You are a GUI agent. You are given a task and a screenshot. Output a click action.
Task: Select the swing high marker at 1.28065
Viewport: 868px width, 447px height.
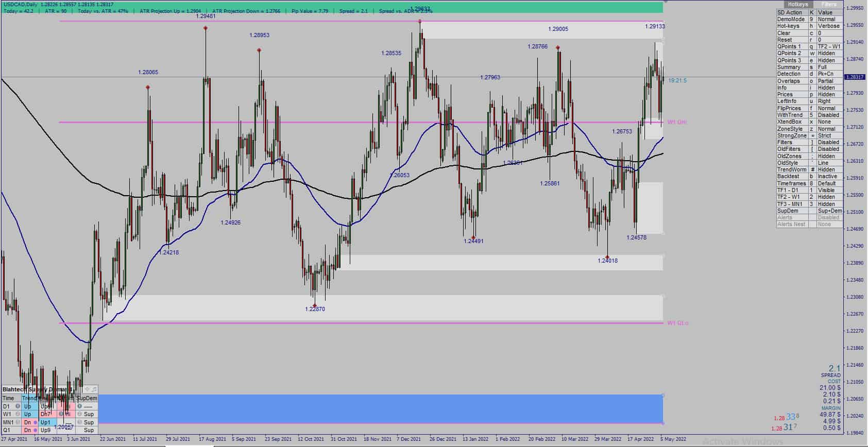[x=148, y=88]
